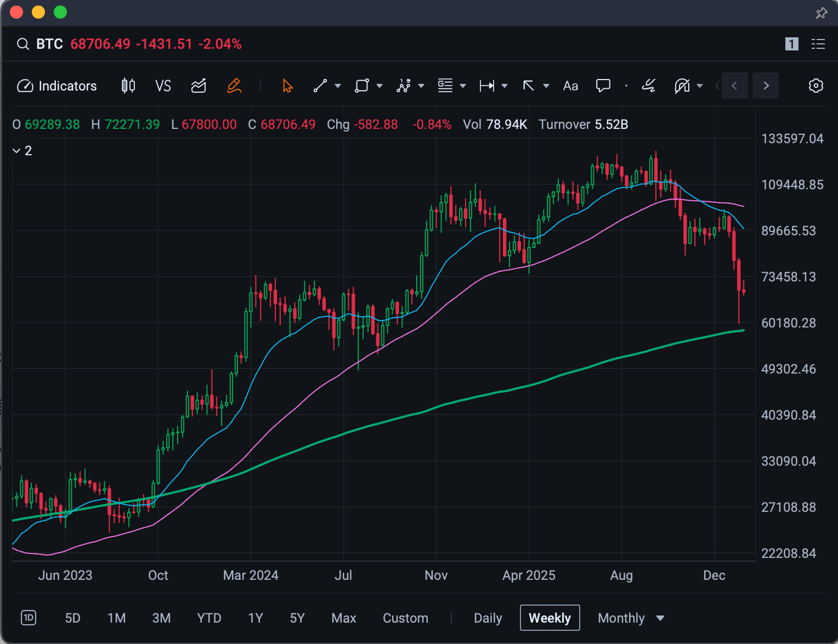Expand the rectangle shape tool dropdown
The width and height of the screenshot is (838, 644).
coord(380,86)
